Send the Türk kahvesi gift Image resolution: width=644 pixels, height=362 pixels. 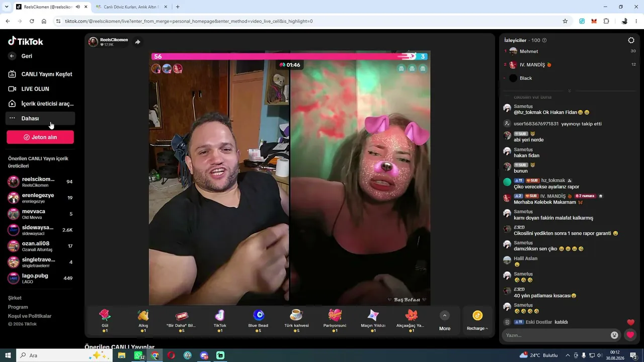[296, 320]
